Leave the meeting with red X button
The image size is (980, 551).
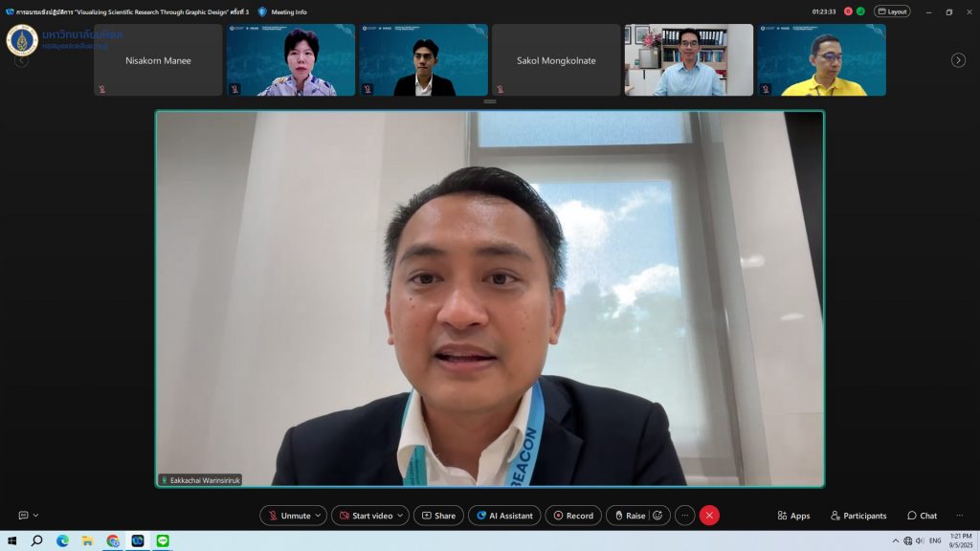click(x=709, y=516)
